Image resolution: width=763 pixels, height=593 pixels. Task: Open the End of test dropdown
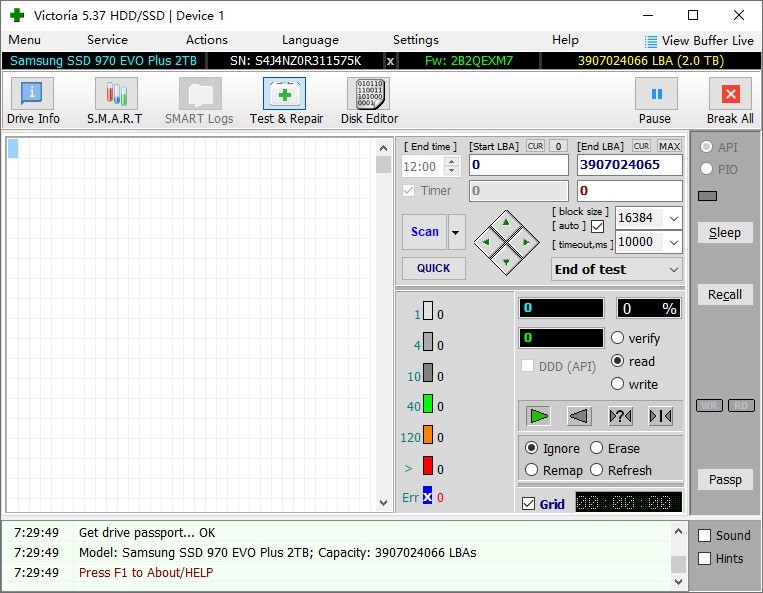pyautogui.click(x=617, y=269)
